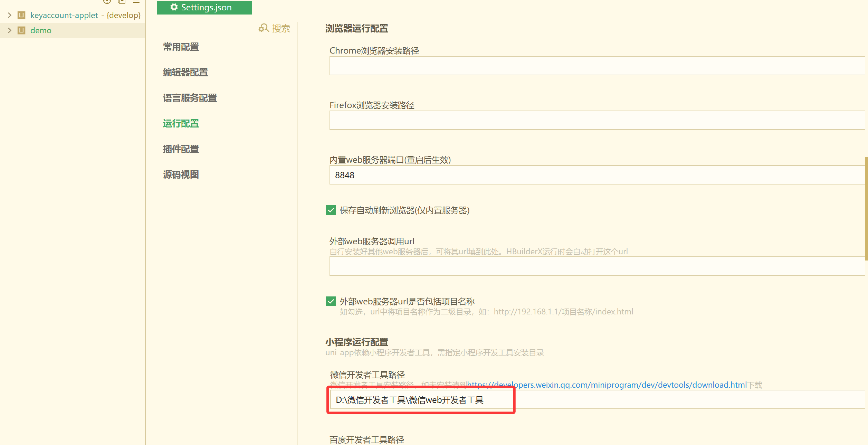The image size is (868, 445).
Task: Click the settings search icon
Action: tap(264, 28)
